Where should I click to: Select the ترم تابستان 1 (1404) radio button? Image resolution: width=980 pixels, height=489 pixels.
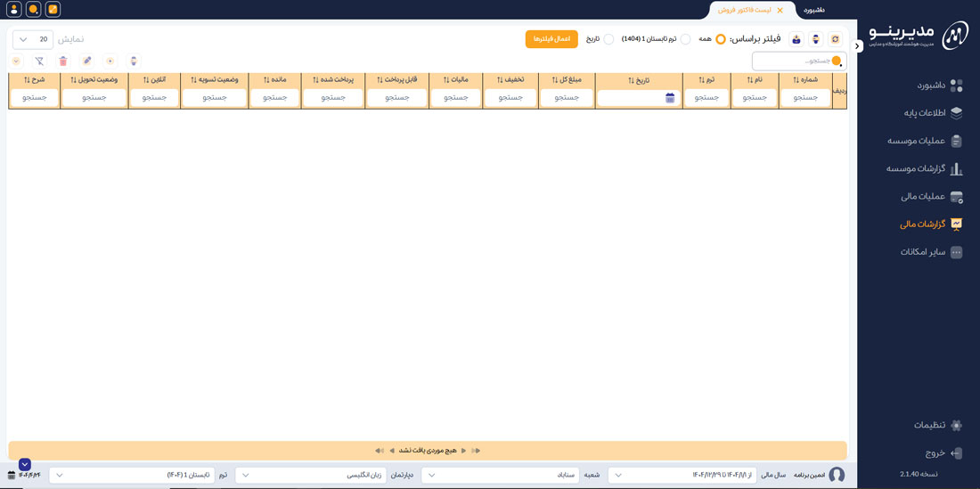point(685,39)
